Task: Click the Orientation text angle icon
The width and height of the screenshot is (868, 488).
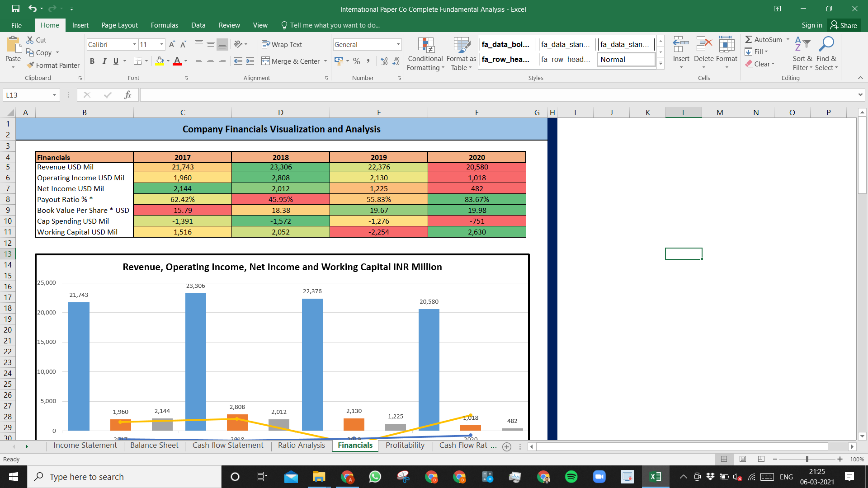Action: (x=238, y=44)
